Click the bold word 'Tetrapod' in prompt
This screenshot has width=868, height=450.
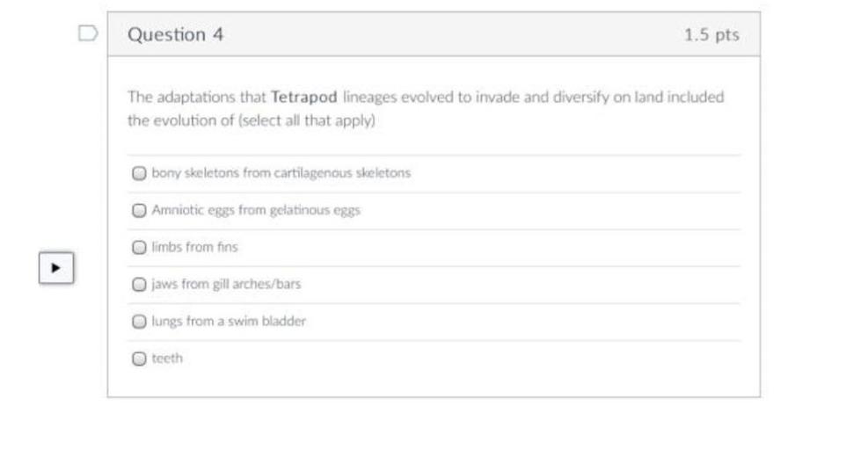pyautogui.click(x=304, y=97)
